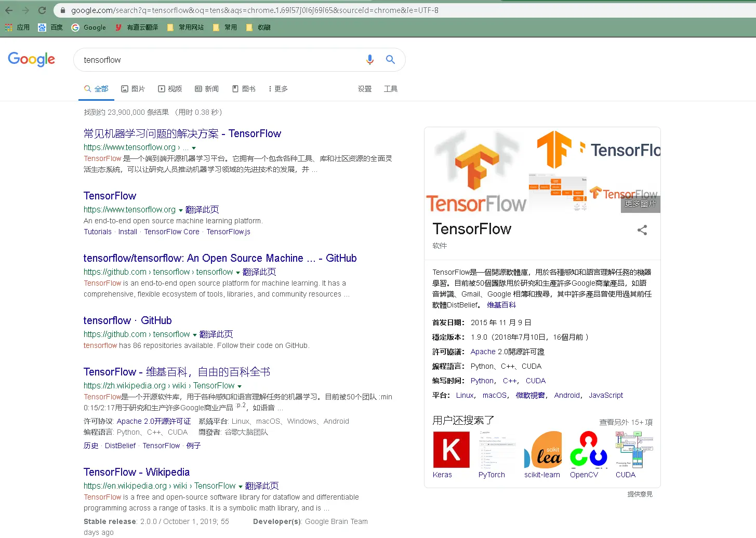This screenshot has height=538, width=756.
Task: Click JavaScript in the 平台 row
Action: pyautogui.click(x=606, y=395)
